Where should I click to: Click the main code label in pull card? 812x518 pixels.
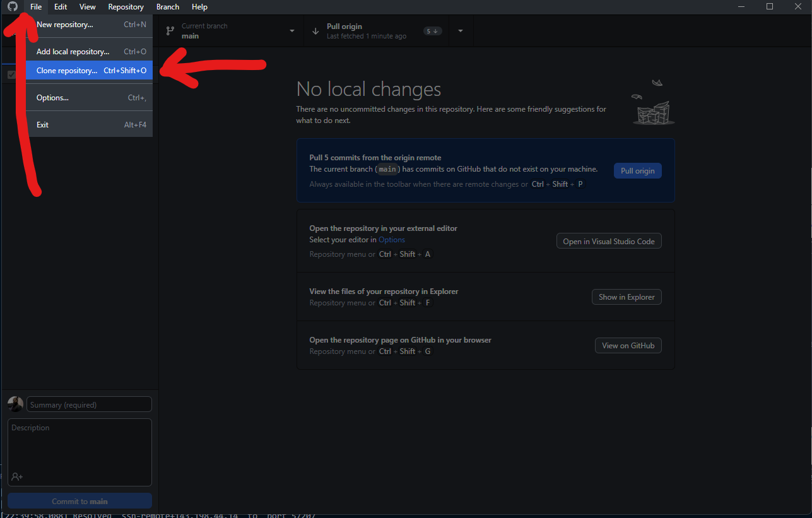387,169
